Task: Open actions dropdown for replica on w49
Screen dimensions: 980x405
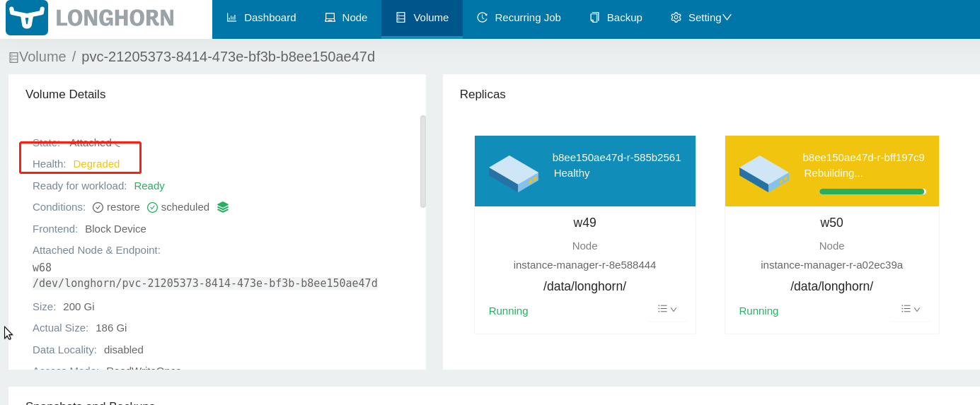Action: pyautogui.click(x=667, y=309)
